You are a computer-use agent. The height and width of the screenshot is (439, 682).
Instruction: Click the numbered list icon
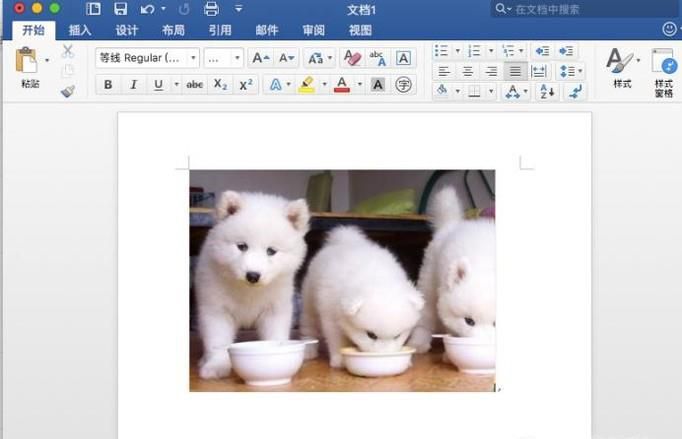tap(475, 51)
